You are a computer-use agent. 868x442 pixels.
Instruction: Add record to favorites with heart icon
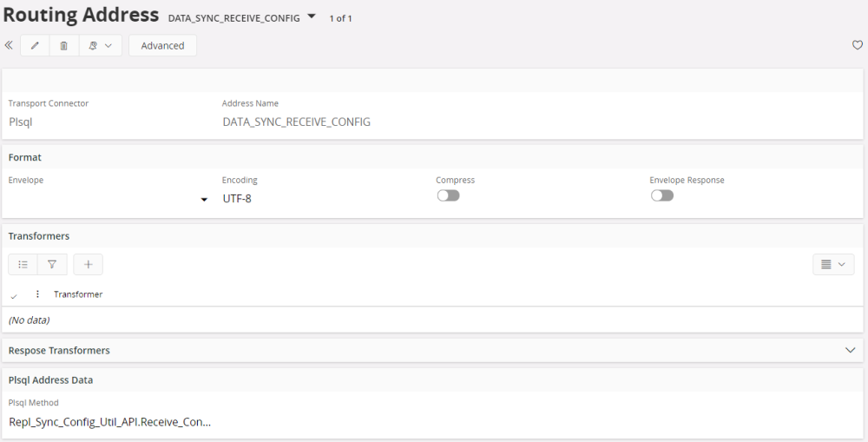click(858, 46)
